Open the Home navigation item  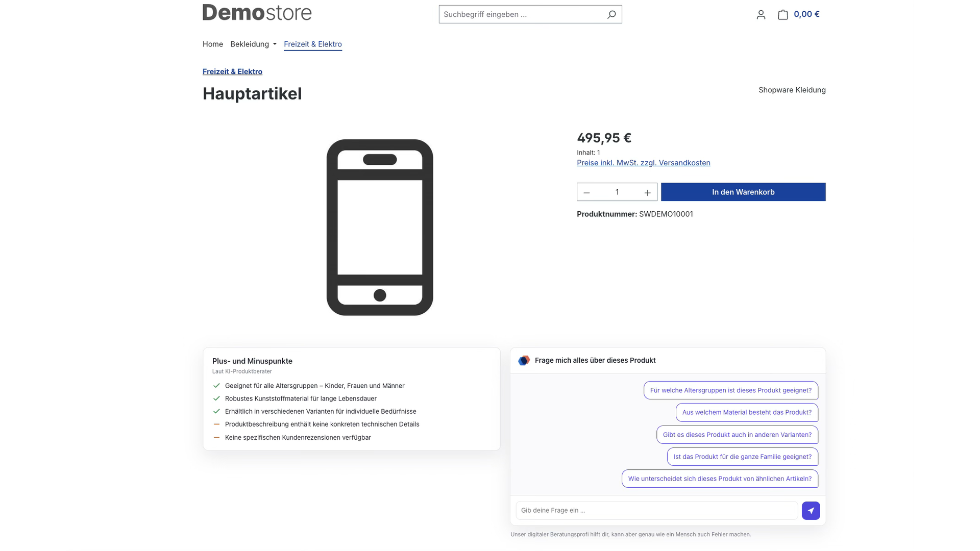click(213, 44)
